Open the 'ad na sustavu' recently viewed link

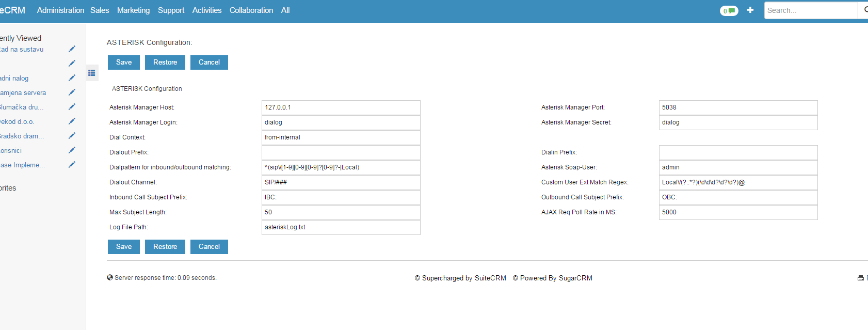coord(22,50)
